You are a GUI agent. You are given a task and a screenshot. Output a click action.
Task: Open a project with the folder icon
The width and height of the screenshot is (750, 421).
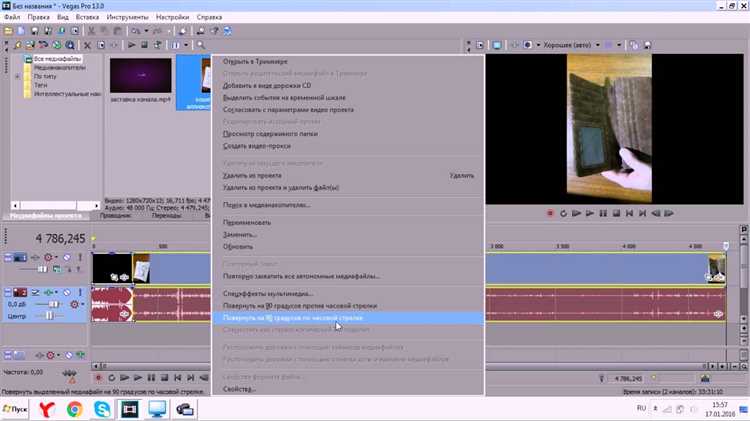tap(8, 31)
